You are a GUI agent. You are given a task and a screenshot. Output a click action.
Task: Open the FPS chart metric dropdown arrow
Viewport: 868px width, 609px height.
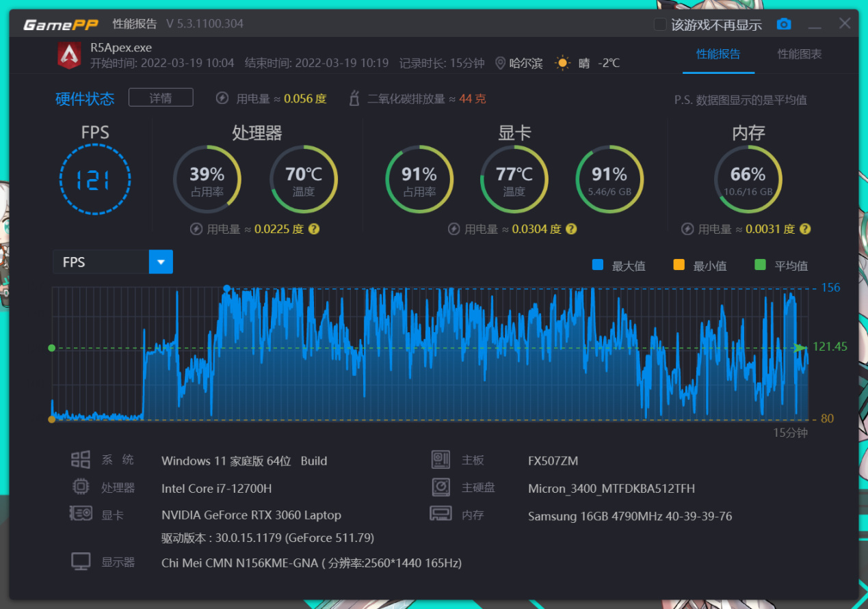[161, 262]
